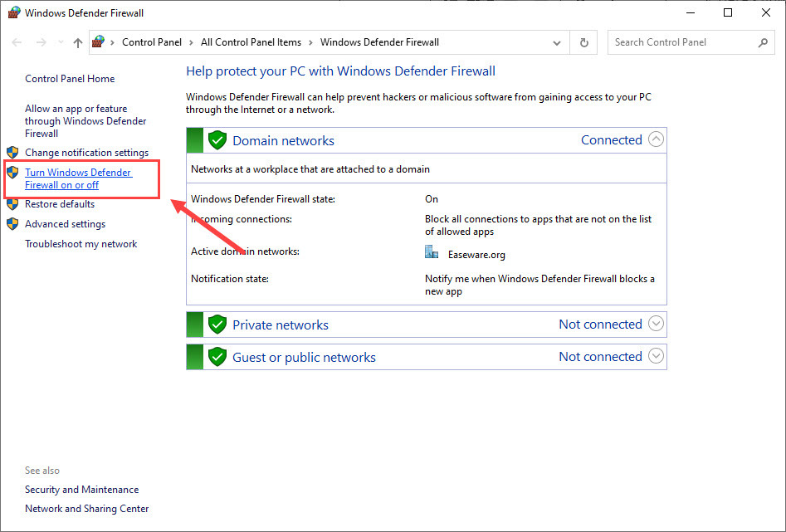Click the search magnifier icon
This screenshot has height=532, width=786.
pyautogui.click(x=763, y=42)
